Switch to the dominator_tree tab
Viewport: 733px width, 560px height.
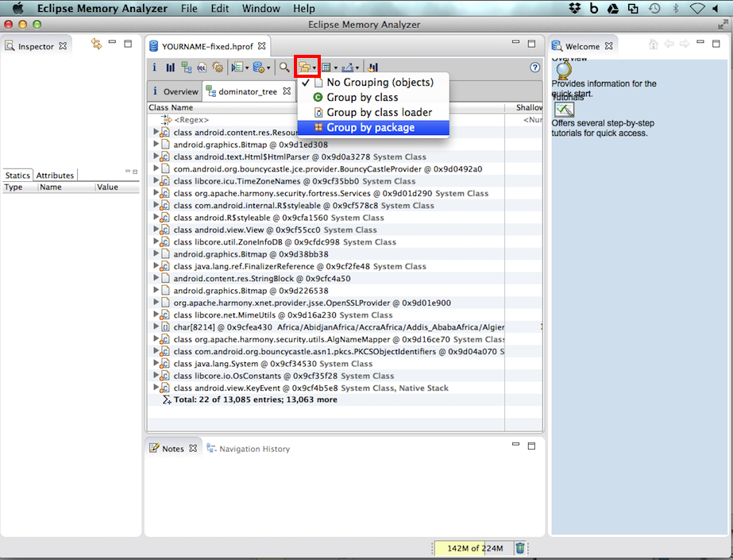tap(248, 91)
